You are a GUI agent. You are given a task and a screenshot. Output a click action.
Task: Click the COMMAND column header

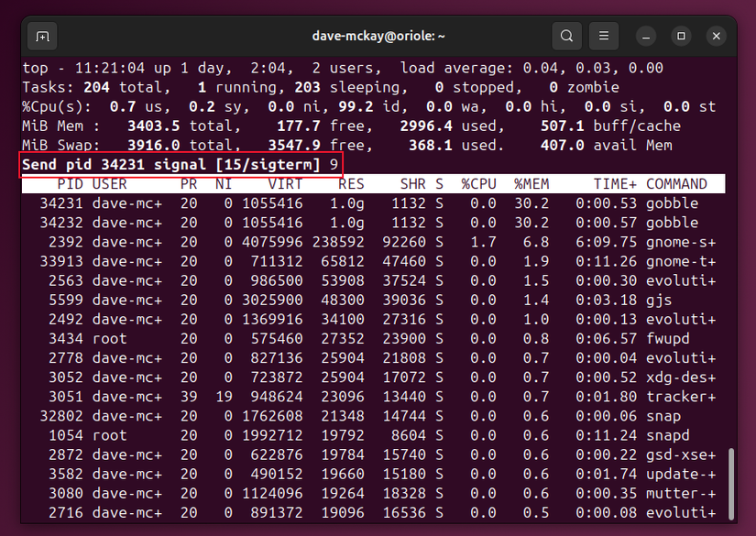[675, 183]
